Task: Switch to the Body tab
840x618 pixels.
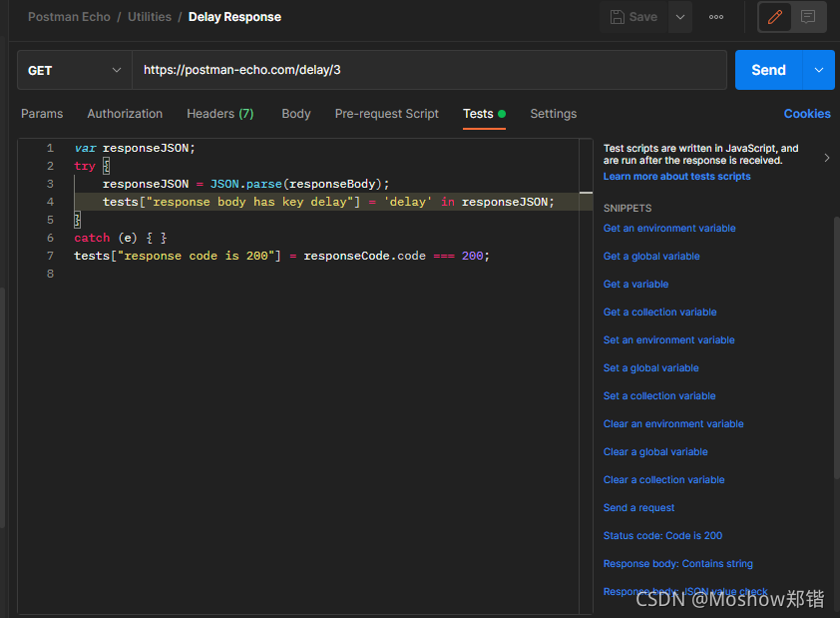Action: coord(296,114)
